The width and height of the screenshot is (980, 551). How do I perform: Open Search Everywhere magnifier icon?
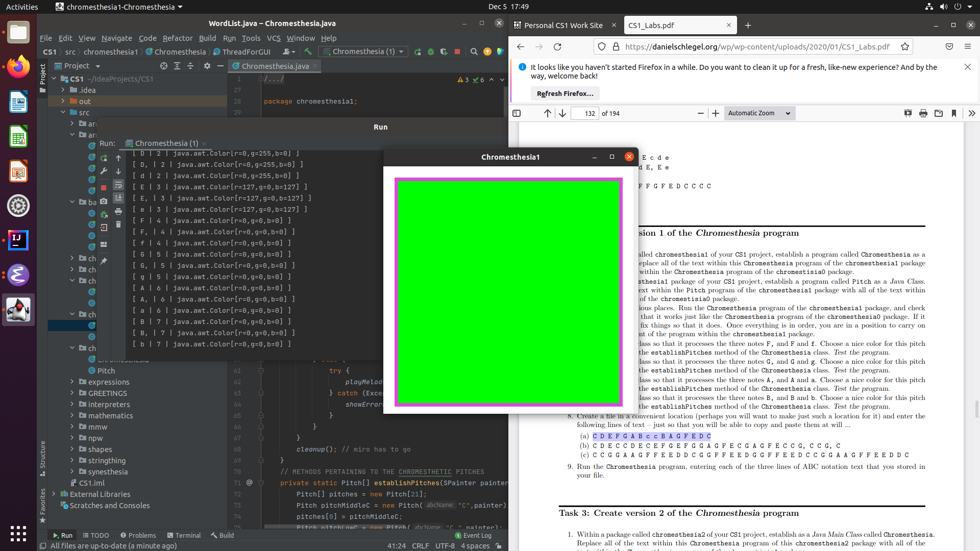pos(474,52)
